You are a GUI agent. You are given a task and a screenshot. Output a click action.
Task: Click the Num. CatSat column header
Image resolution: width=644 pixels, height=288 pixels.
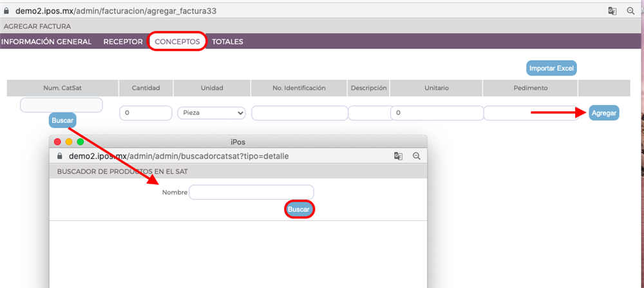click(62, 88)
